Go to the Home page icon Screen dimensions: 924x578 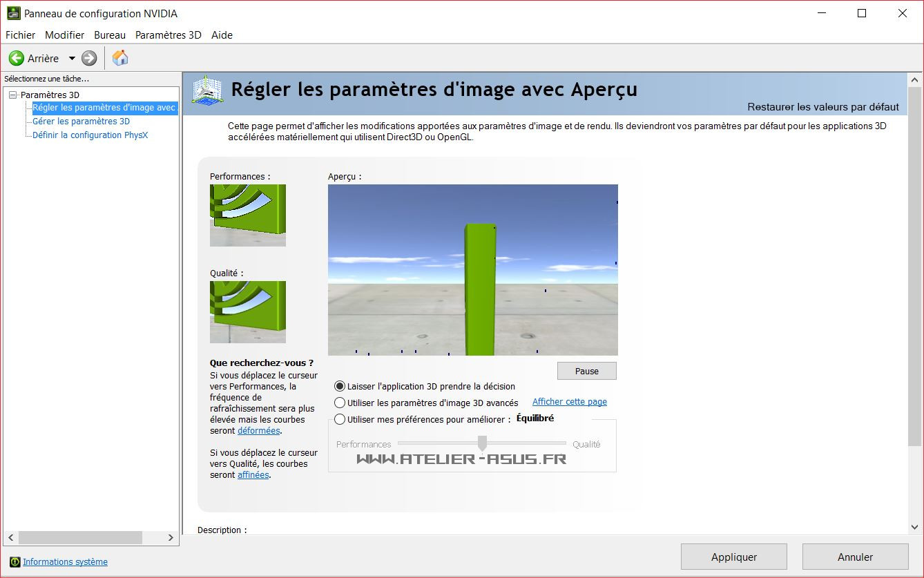pyautogui.click(x=120, y=58)
